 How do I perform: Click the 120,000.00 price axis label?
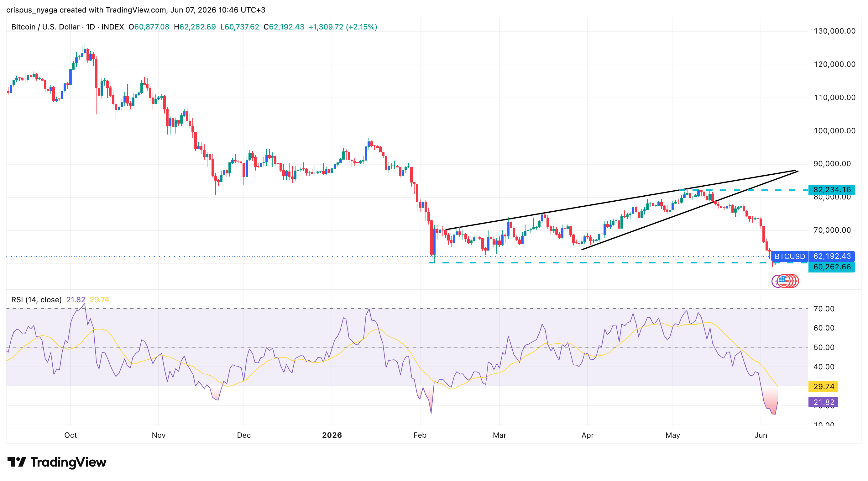pyautogui.click(x=834, y=64)
